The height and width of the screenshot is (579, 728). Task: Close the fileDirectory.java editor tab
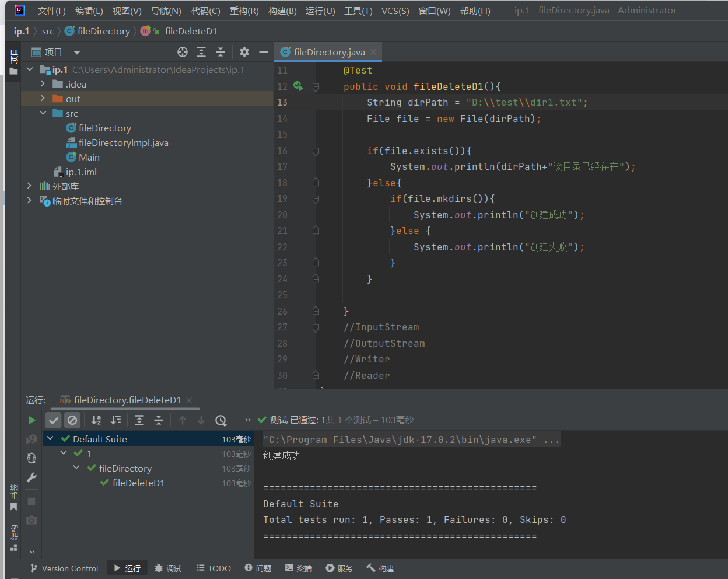point(373,52)
